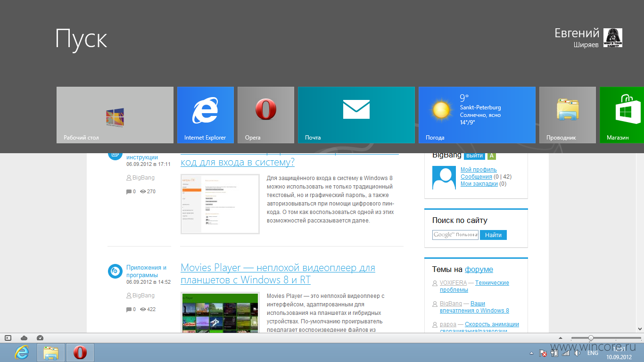
Task: Open 'Мой профиль' link
Action: point(479,170)
